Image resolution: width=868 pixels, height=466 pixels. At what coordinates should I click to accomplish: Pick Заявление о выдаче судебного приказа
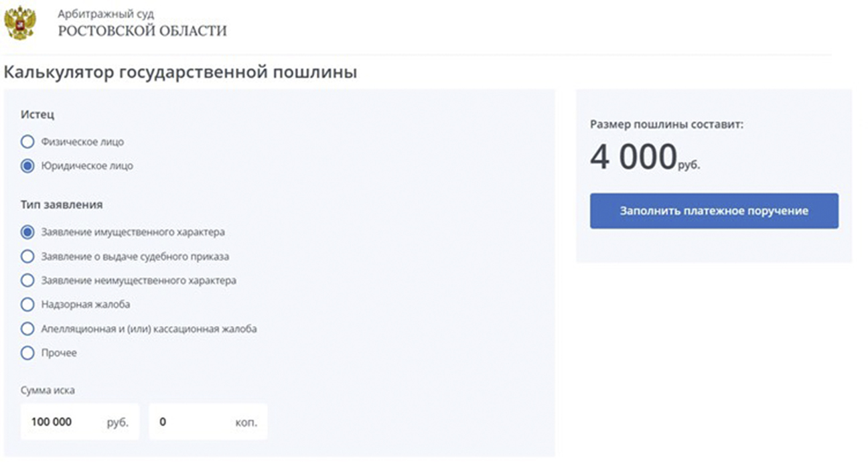click(x=27, y=256)
